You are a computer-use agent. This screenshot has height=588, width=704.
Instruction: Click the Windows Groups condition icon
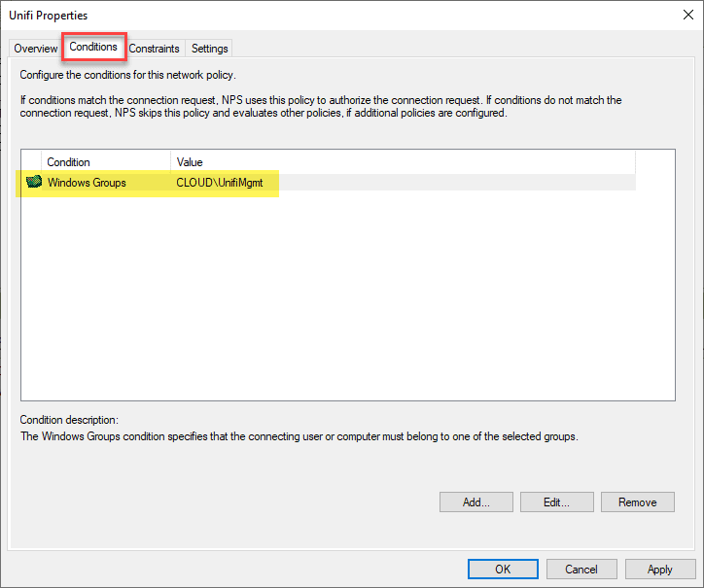(33, 182)
